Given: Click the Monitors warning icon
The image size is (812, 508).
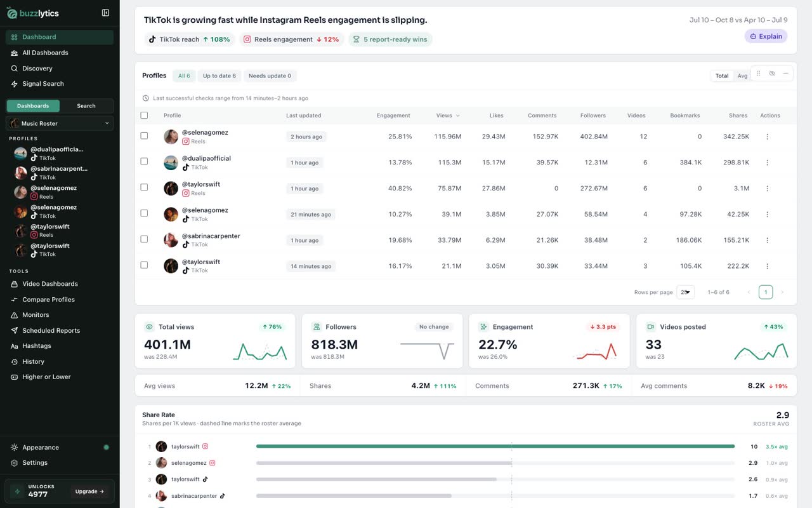Looking at the screenshot, I should click(15, 315).
